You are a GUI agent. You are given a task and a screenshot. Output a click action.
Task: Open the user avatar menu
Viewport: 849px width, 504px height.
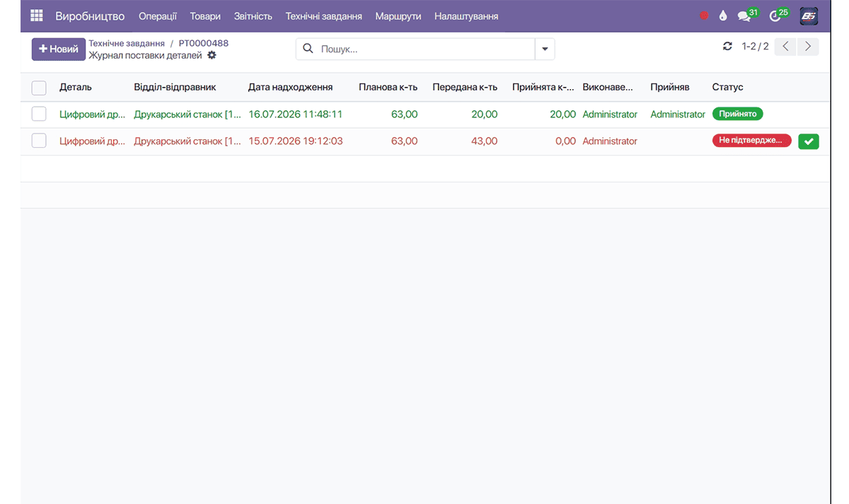click(x=809, y=16)
